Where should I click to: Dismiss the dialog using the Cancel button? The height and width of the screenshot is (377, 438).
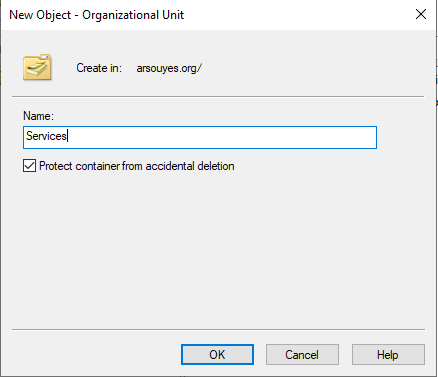point(302,354)
